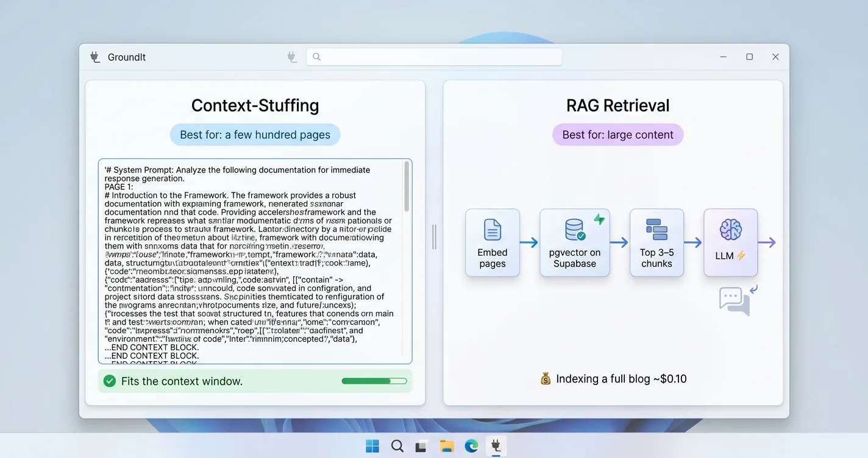Select the pgvector on Supabase card
Image resolution: width=868 pixels, height=458 pixels.
[x=575, y=242]
